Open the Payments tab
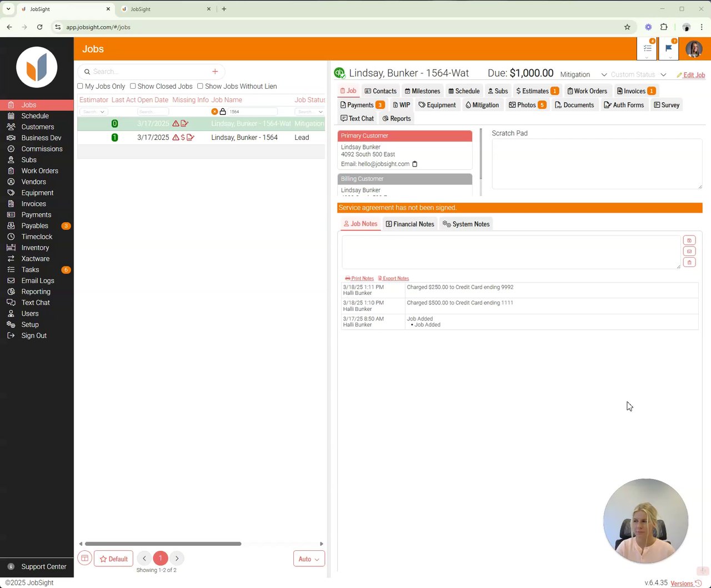This screenshot has width=711, height=588. [362, 105]
